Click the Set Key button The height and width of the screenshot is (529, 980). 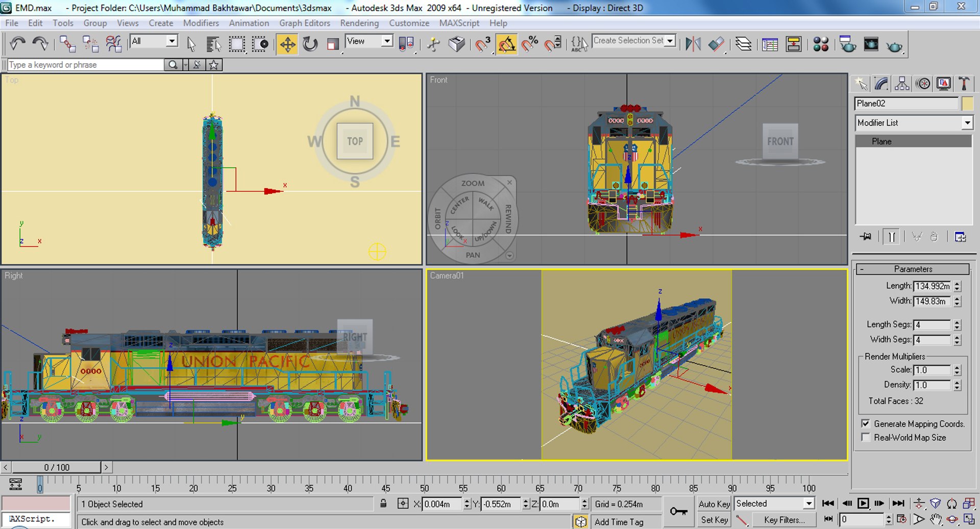[x=714, y=520]
